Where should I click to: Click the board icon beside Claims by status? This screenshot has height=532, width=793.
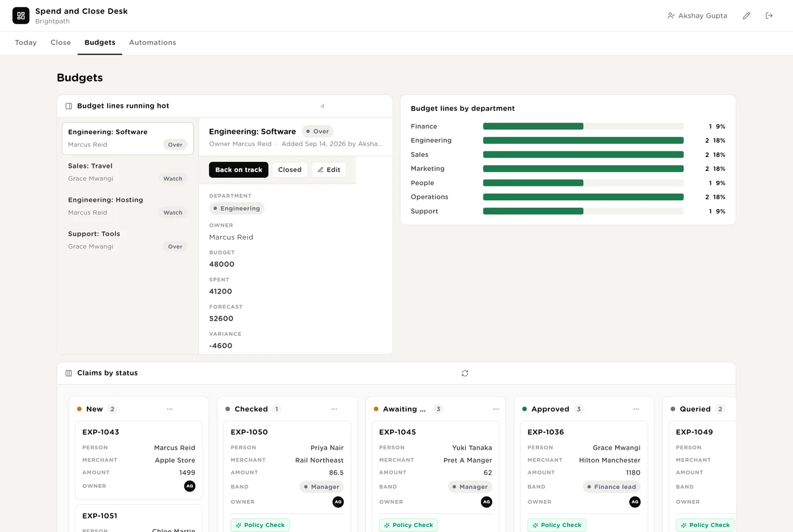pyautogui.click(x=69, y=373)
